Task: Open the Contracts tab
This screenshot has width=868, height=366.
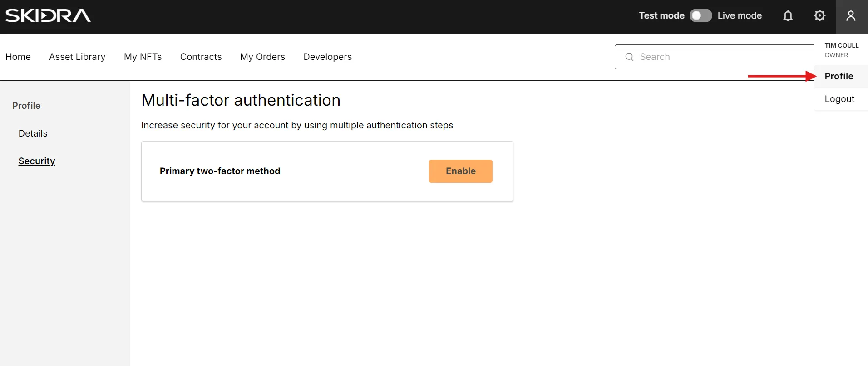Action: click(201, 57)
